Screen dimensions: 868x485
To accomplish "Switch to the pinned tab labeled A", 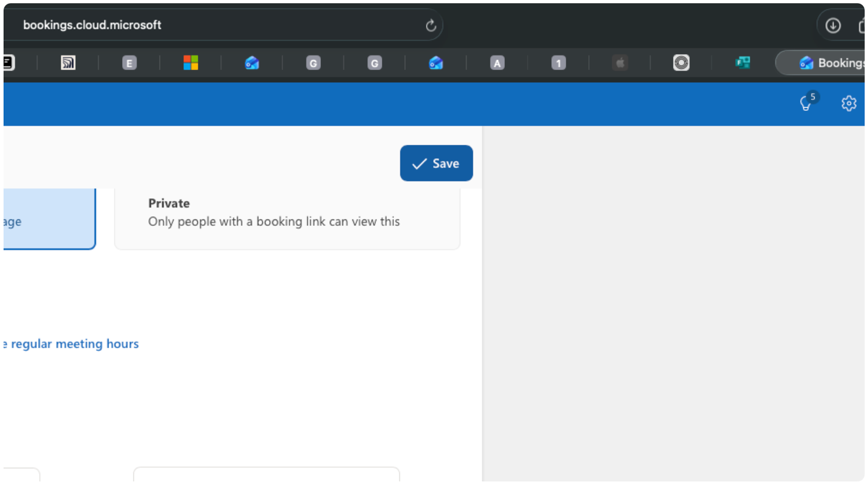I will tap(497, 62).
